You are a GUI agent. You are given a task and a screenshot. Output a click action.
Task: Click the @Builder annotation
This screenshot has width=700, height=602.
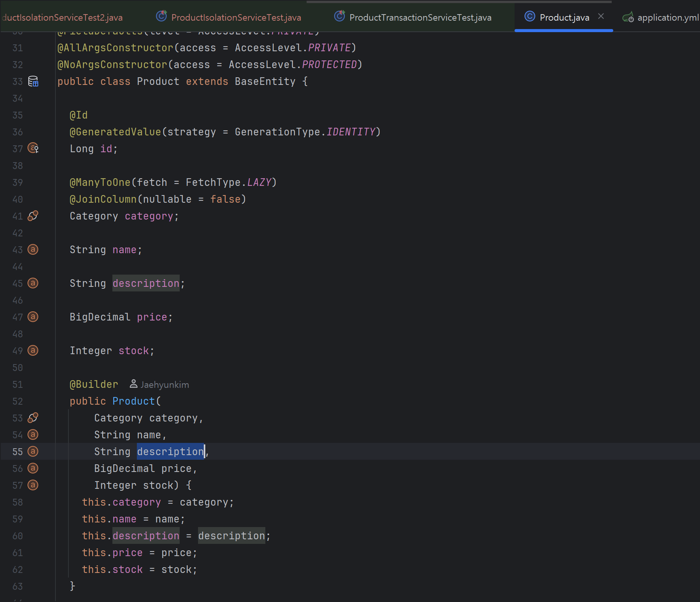click(x=94, y=384)
